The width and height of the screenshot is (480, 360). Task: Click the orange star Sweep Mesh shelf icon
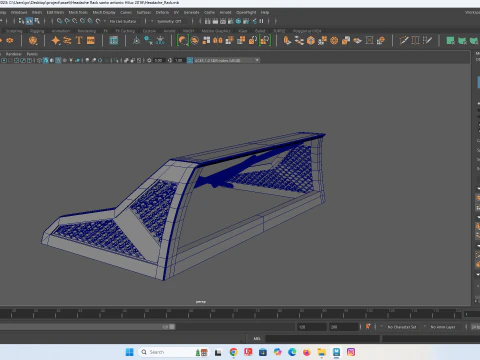(56, 41)
